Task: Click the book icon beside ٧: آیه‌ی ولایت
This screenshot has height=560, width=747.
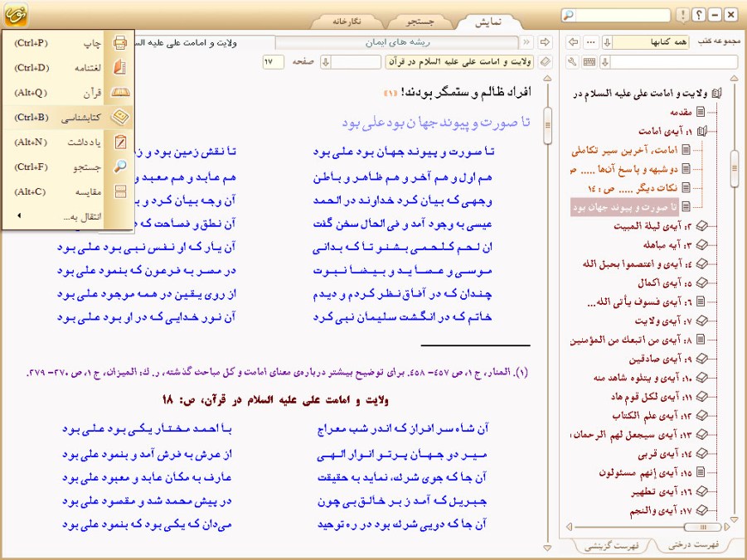Action: pos(701,321)
